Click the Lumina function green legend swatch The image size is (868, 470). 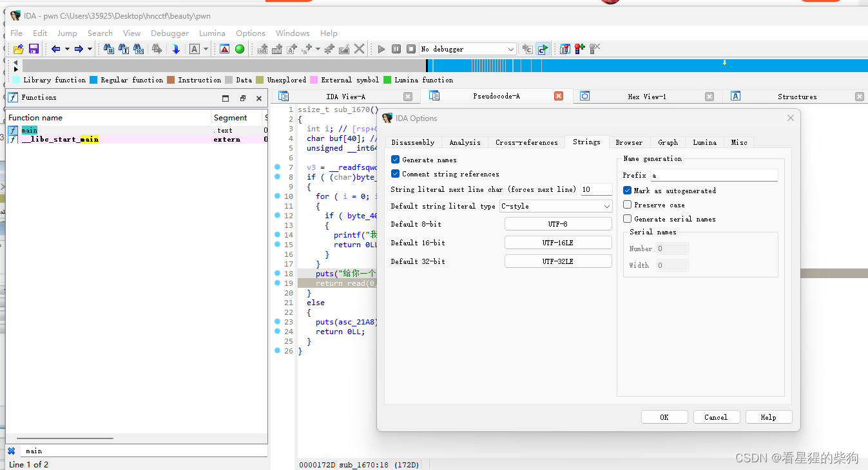(x=387, y=80)
